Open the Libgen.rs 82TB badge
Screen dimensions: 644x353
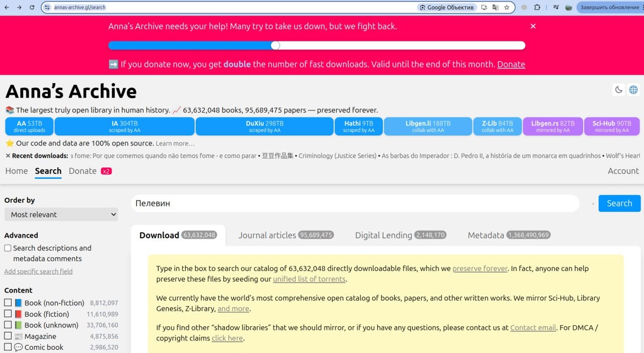[x=553, y=127]
